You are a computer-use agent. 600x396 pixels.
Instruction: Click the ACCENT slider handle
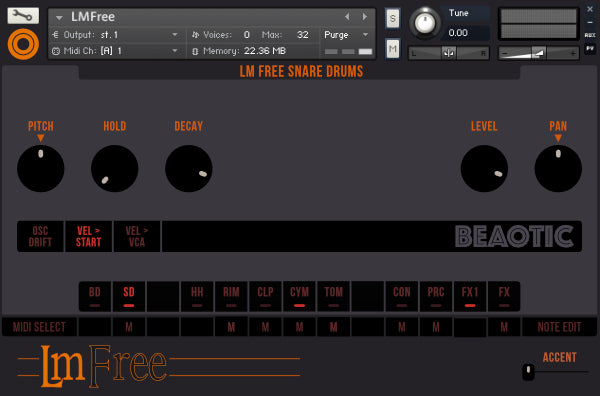pos(528,371)
